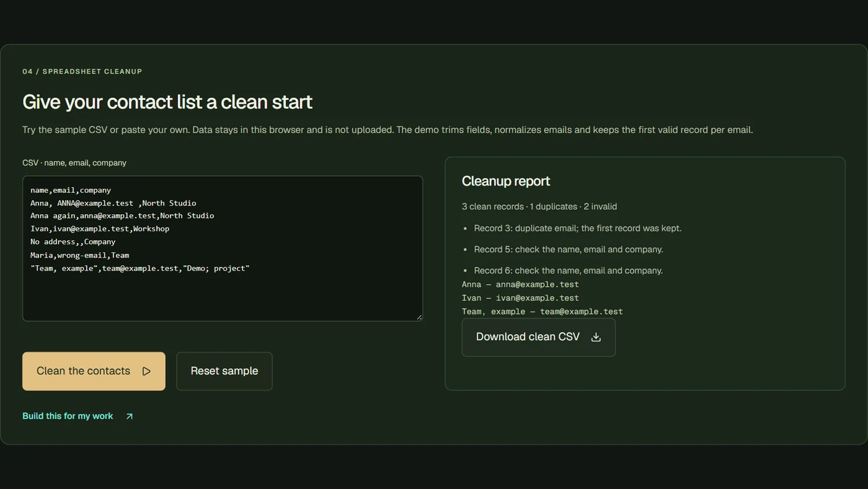The height and width of the screenshot is (489, 868).
Task: Click the 'CSV · name, email, company' field label
Action: (74, 163)
